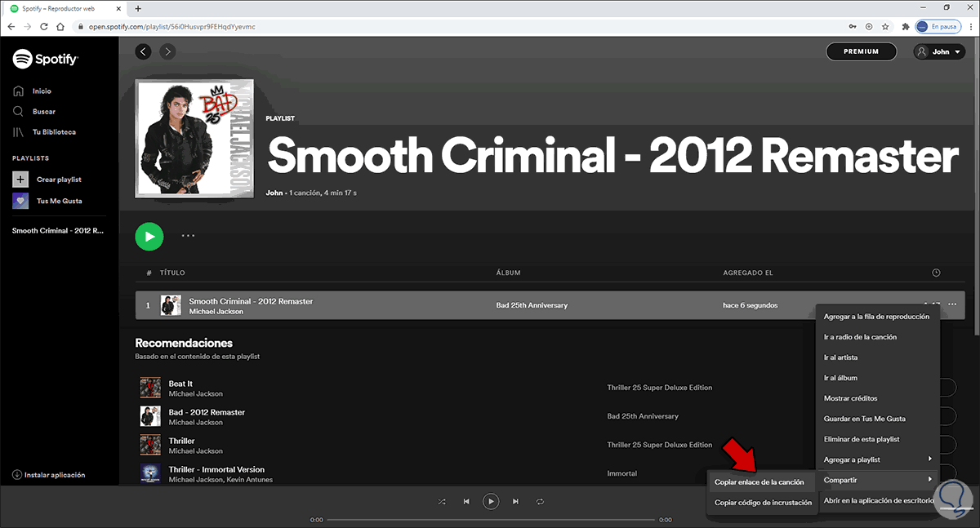980x528 pixels.
Task: Go back with in-app back arrow
Action: [x=144, y=51]
